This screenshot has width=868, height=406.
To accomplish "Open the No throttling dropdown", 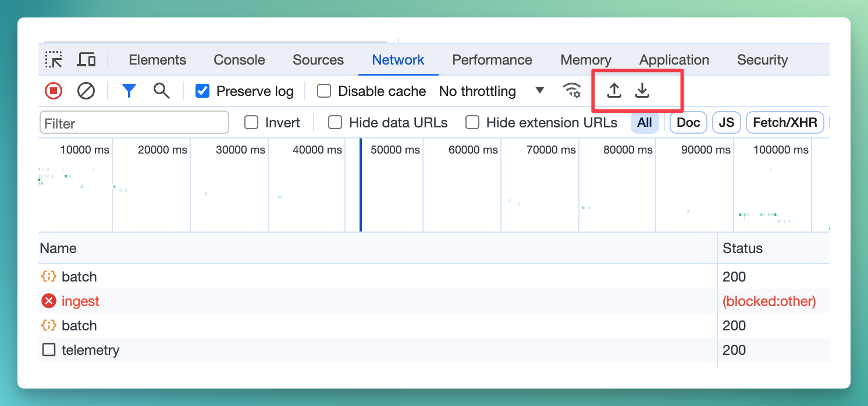I will point(492,91).
